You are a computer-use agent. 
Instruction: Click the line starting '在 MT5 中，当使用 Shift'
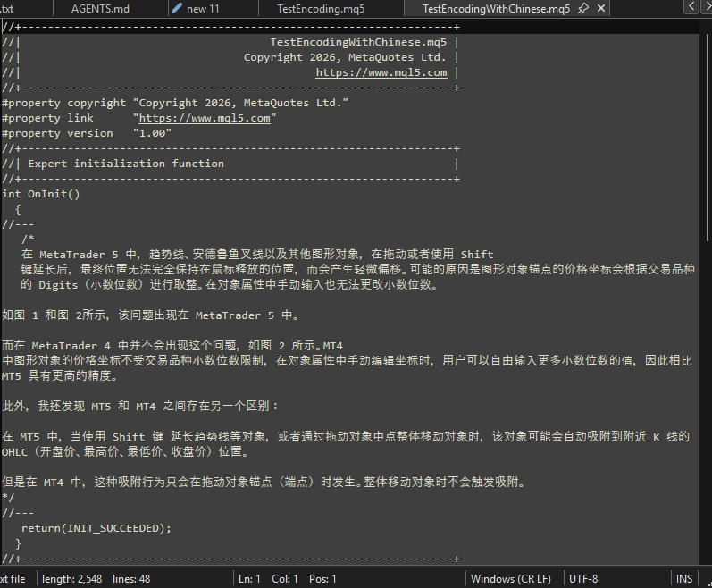tap(346, 436)
